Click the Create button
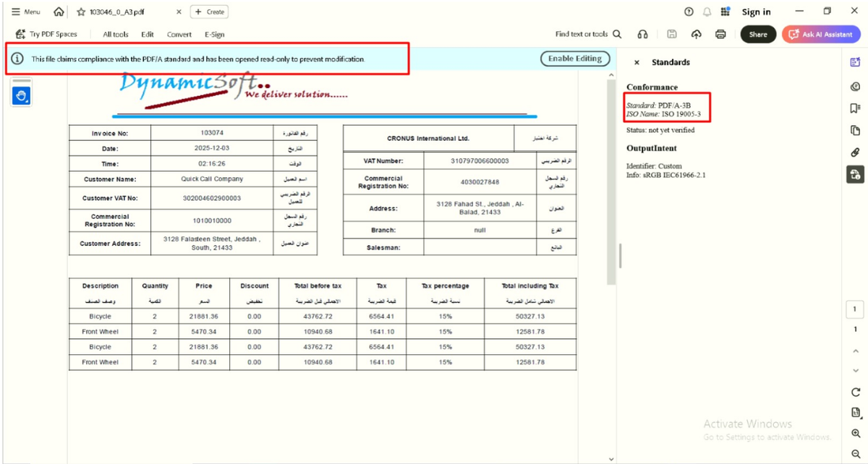The height and width of the screenshot is (464, 868). [210, 12]
